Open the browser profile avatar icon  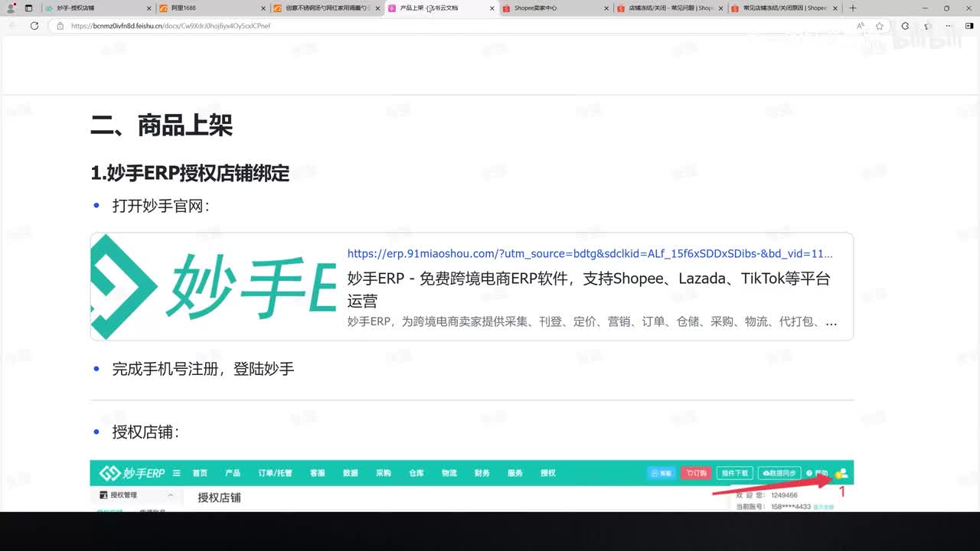pos(11,8)
